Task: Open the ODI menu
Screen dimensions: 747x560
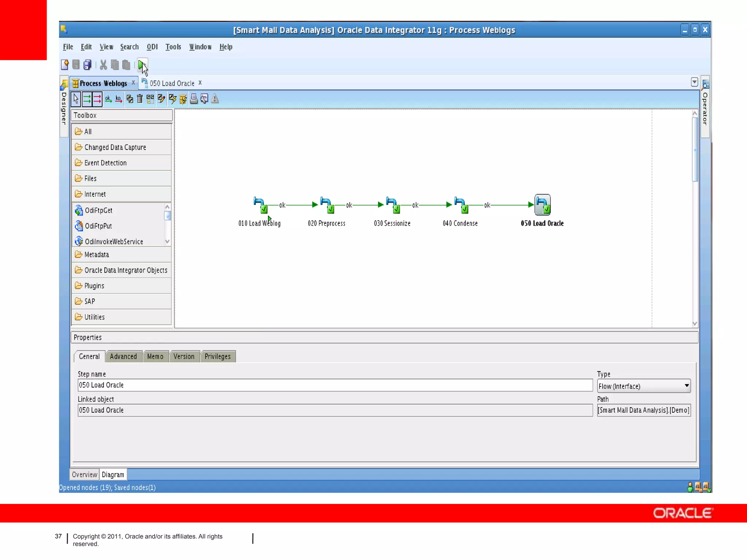Action: click(152, 47)
